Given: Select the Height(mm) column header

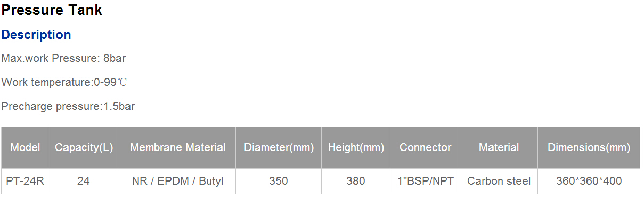Looking at the screenshot, I should [356, 147].
